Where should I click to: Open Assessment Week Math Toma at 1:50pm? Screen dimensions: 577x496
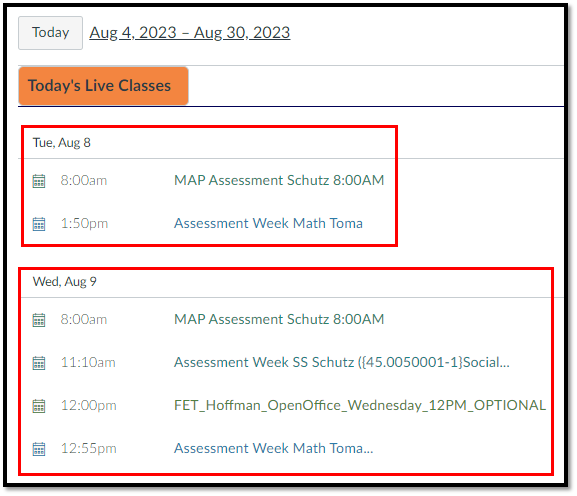coord(268,223)
